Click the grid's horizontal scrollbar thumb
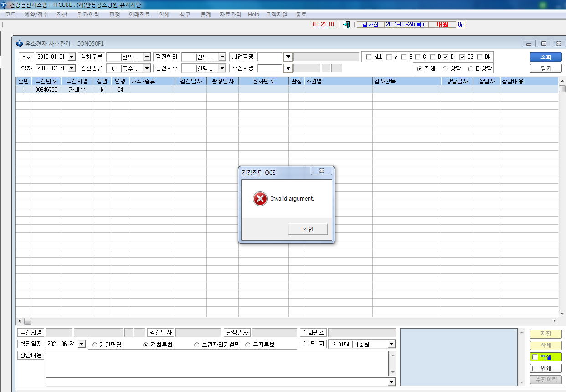Screen dimensions: 566x392 27,321
